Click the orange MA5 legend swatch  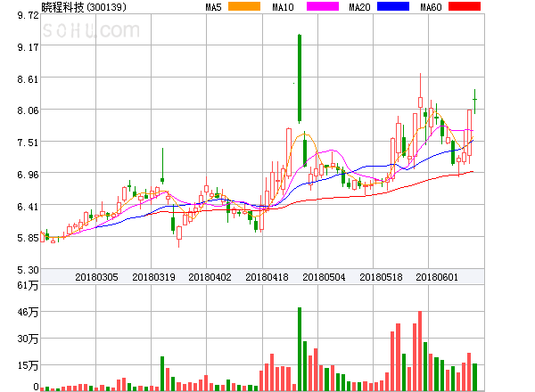pyautogui.click(x=244, y=6)
